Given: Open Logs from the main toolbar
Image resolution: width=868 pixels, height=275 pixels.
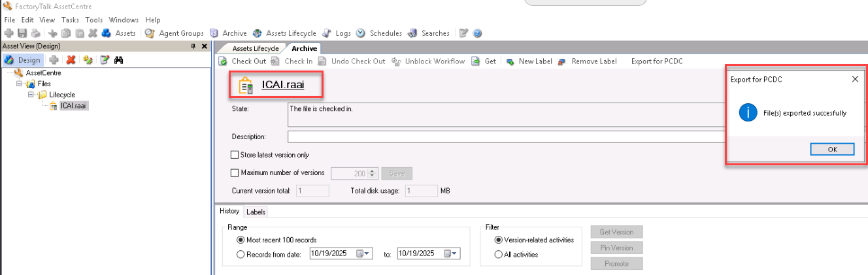Looking at the screenshot, I should click(337, 33).
